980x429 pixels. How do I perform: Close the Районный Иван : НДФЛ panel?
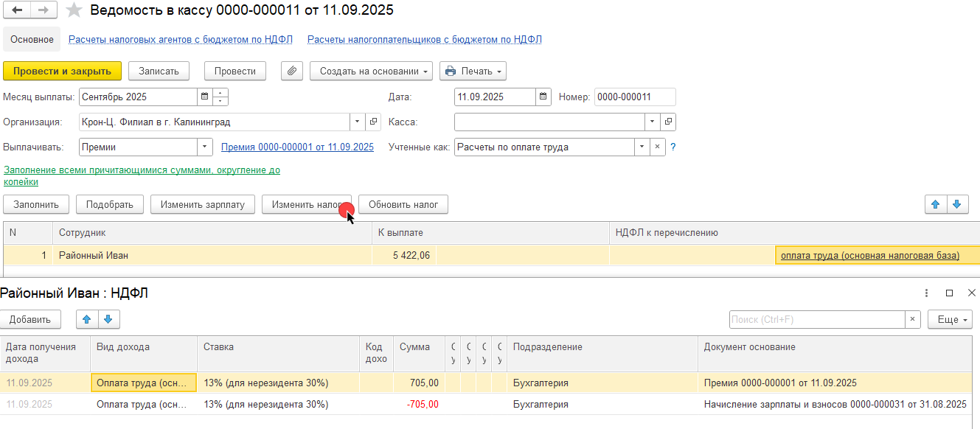coord(972,293)
